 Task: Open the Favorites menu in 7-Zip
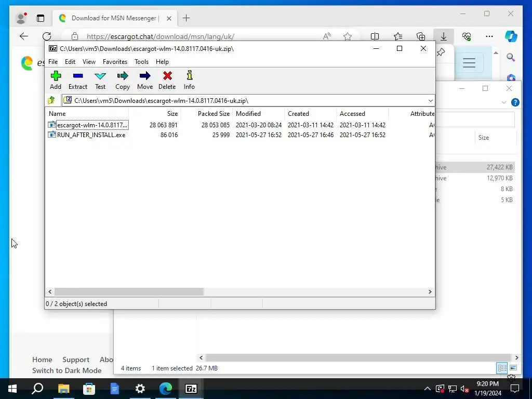(115, 62)
